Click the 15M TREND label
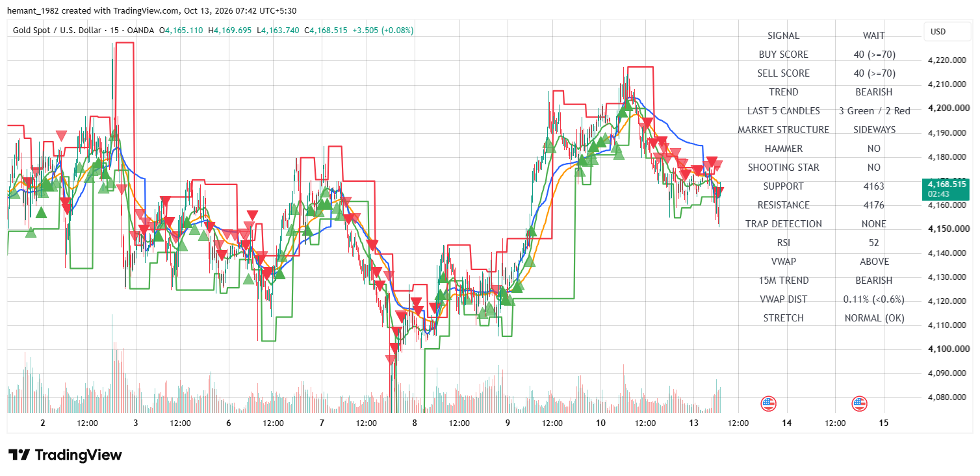This screenshot has width=980, height=476. point(783,281)
